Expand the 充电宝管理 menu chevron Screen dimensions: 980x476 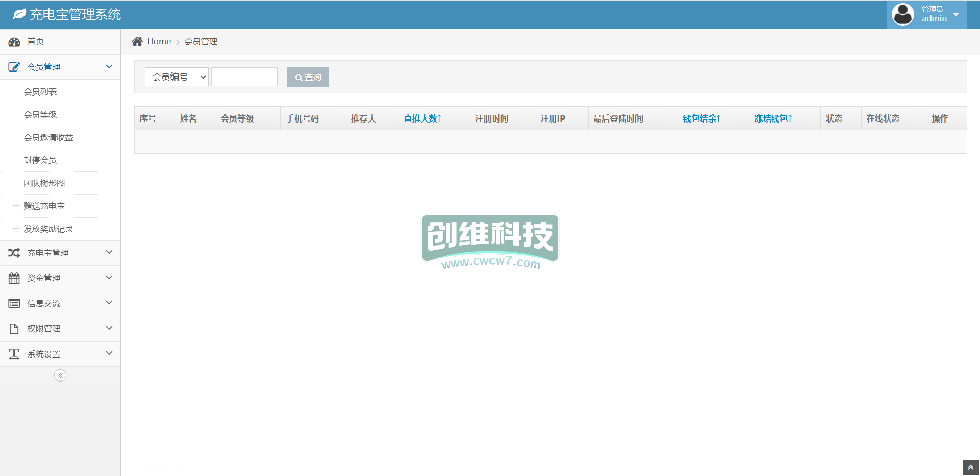pyautogui.click(x=109, y=252)
